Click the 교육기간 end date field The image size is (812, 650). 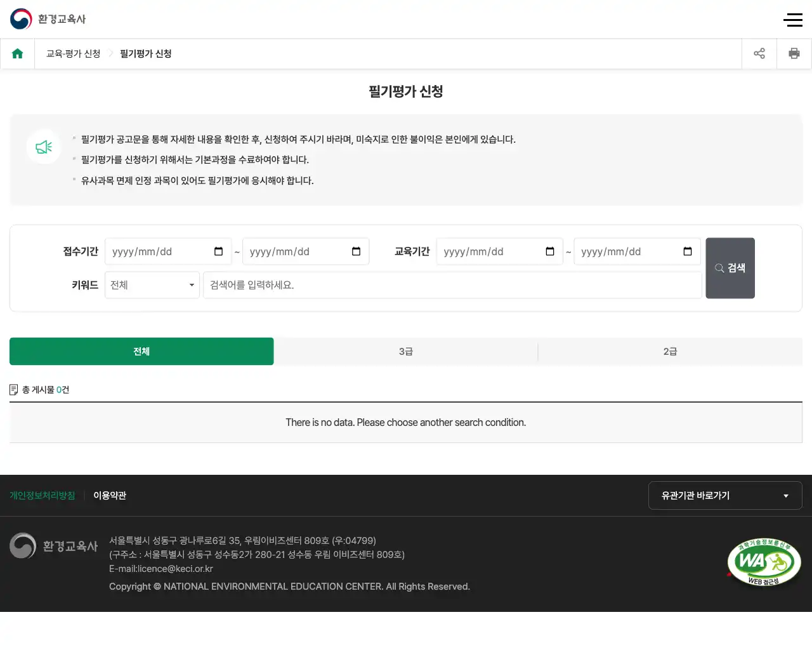[638, 251]
